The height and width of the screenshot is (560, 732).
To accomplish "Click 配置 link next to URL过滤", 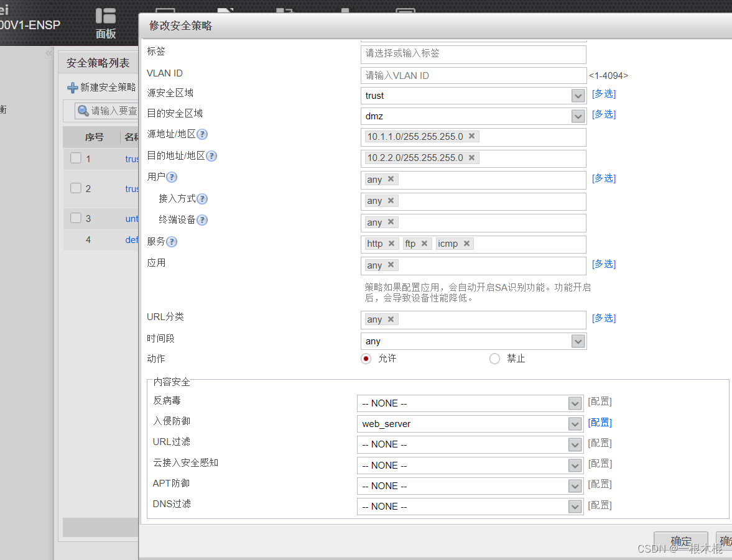I will click(x=600, y=443).
